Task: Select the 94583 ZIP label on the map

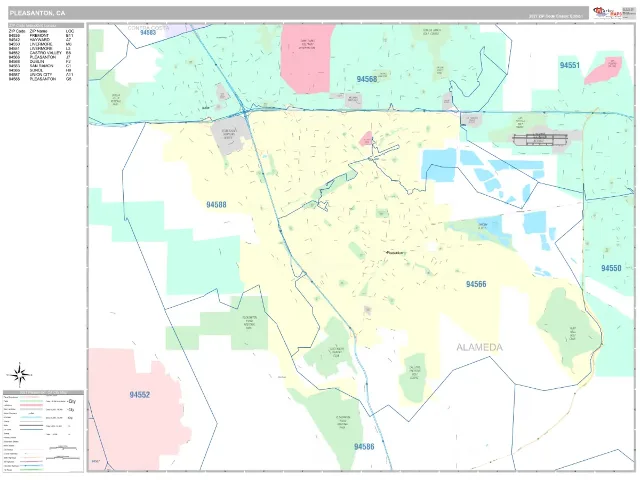Action: coord(148,33)
